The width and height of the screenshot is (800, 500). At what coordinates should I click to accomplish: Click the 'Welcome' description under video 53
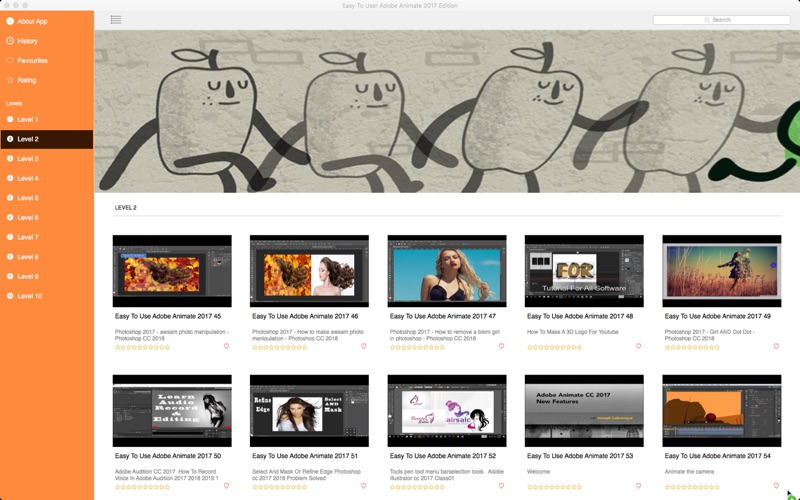point(538,471)
